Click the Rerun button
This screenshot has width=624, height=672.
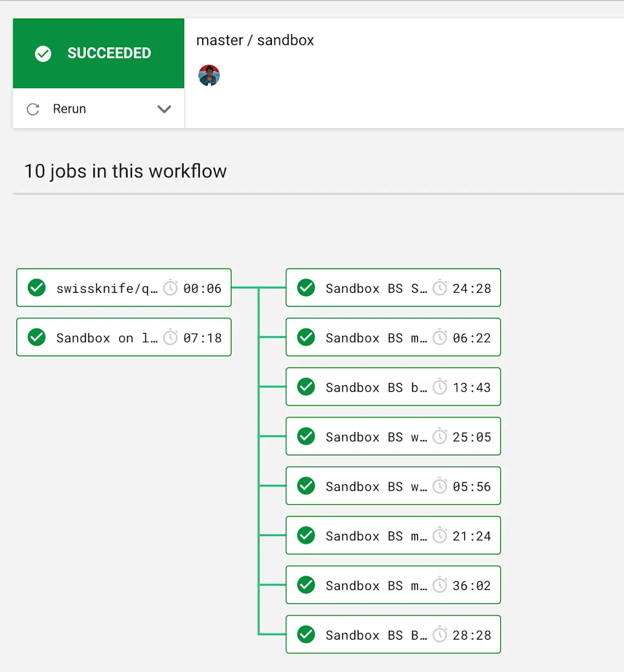[69, 109]
